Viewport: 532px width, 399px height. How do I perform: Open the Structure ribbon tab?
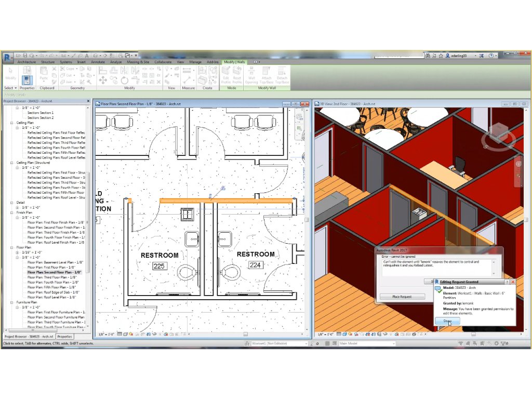coord(48,62)
